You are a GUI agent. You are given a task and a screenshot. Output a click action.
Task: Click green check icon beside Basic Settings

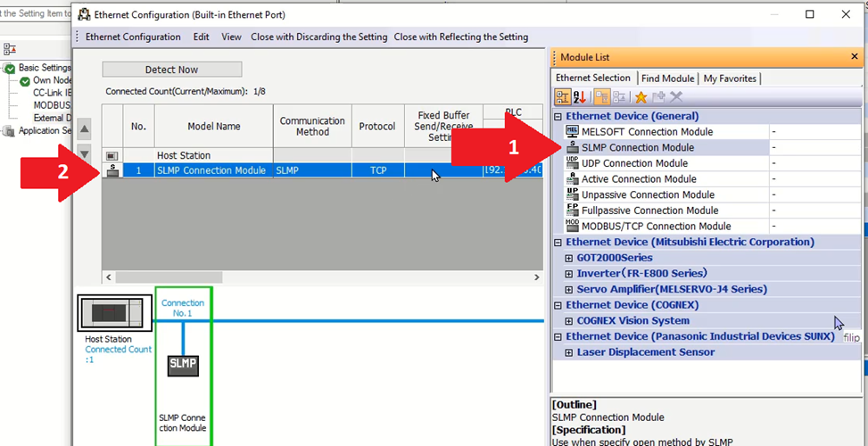click(x=10, y=68)
